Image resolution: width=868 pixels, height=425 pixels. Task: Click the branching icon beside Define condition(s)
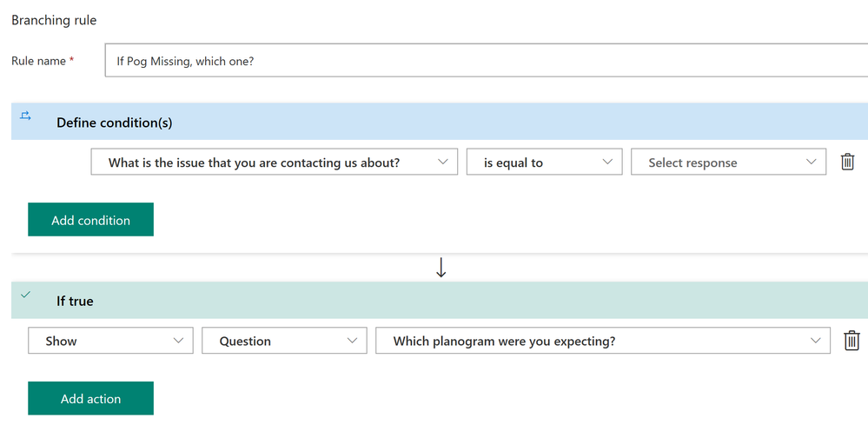tap(26, 116)
